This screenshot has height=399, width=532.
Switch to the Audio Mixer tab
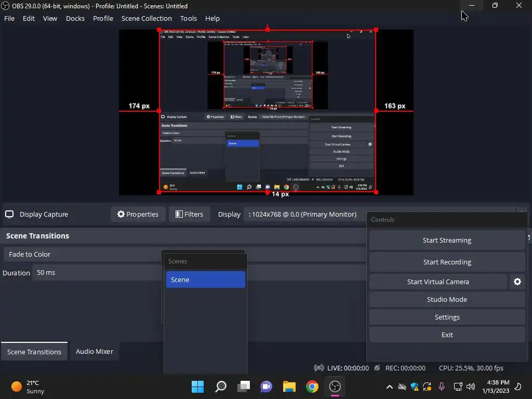(95, 352)
